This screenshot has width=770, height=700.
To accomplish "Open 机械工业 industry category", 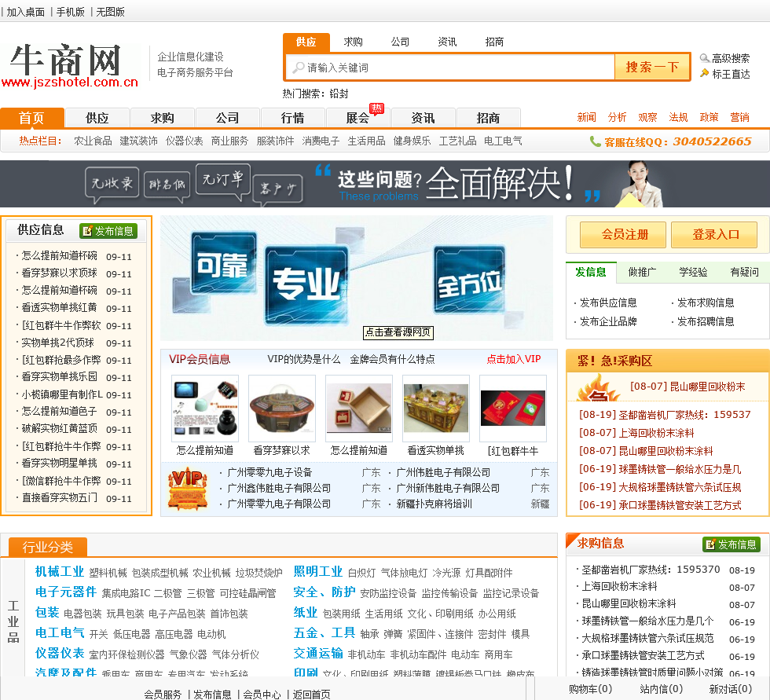I will (x=60, y=572).
